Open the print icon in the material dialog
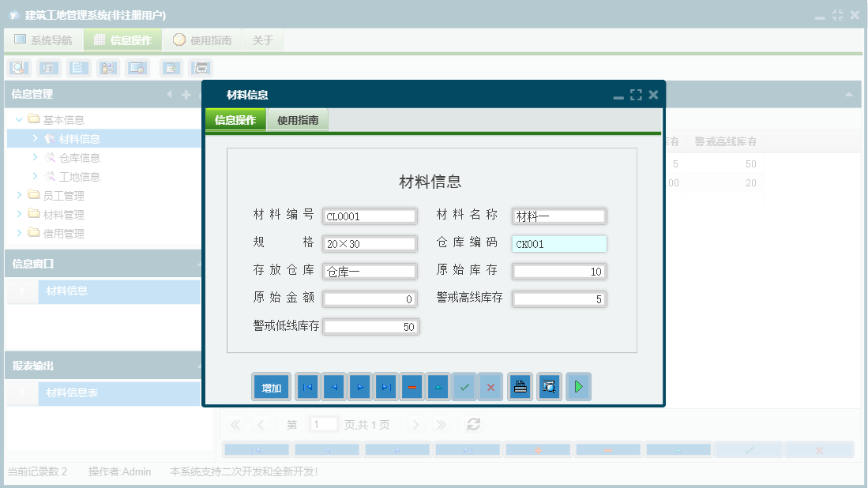 (x=520, y=386)
